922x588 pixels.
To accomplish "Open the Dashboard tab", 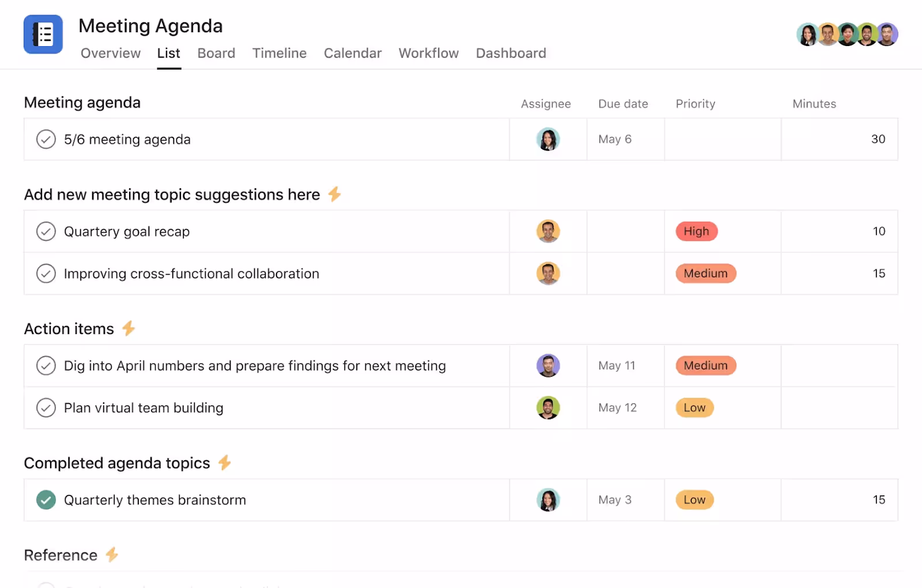I will pos(511,53).
